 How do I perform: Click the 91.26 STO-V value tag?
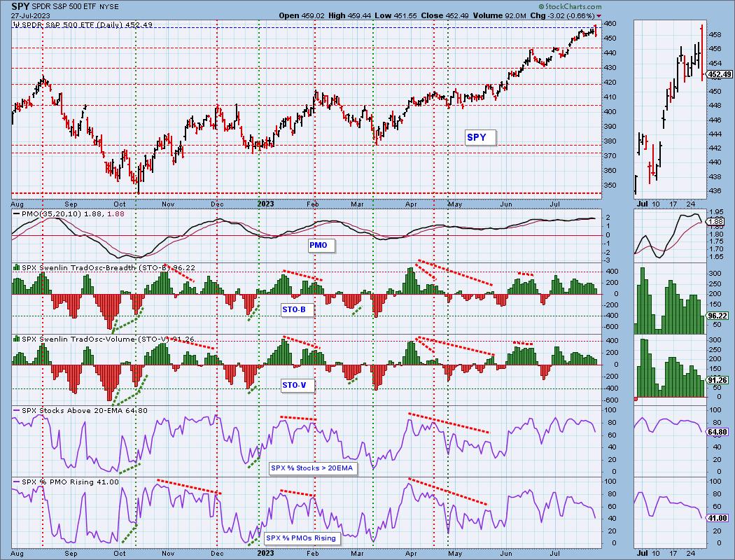[x=718, y=381]
